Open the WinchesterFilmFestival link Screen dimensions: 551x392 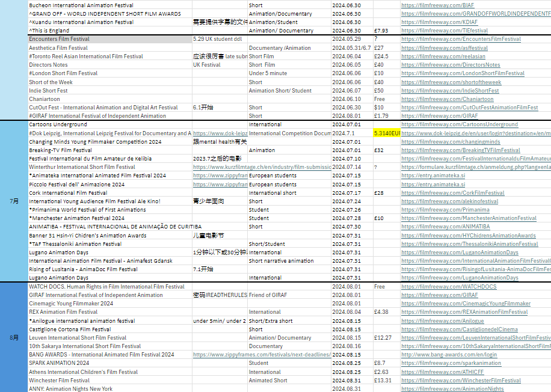461,381
